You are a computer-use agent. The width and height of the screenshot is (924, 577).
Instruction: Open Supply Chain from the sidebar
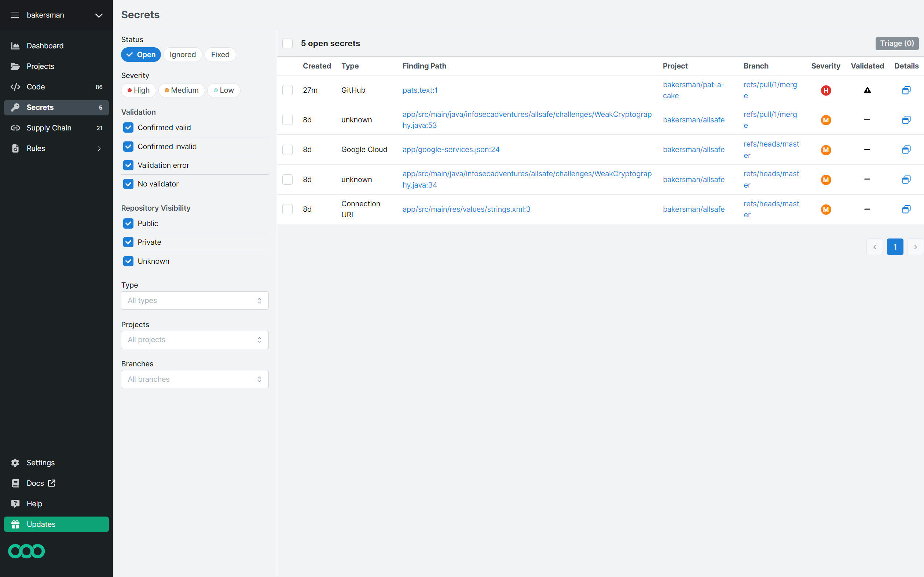click(x=49, y=128)
